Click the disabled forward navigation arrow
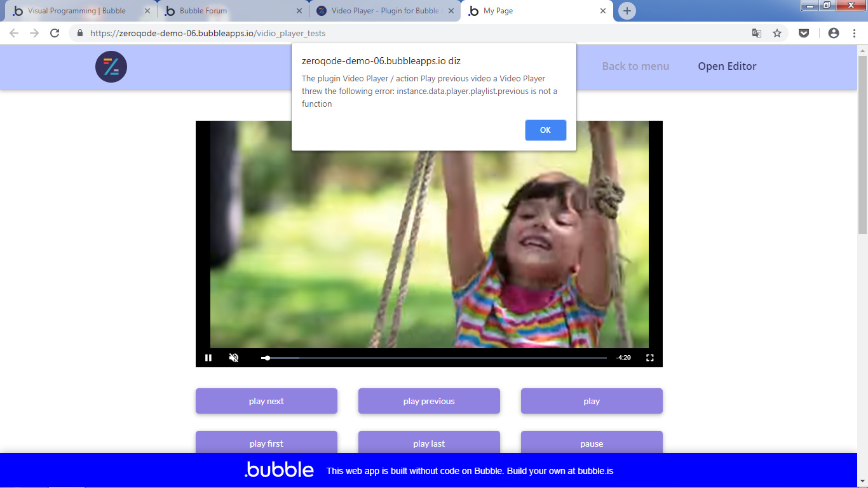868x488 pixels. pyautogui.click(x=34, y=33)
